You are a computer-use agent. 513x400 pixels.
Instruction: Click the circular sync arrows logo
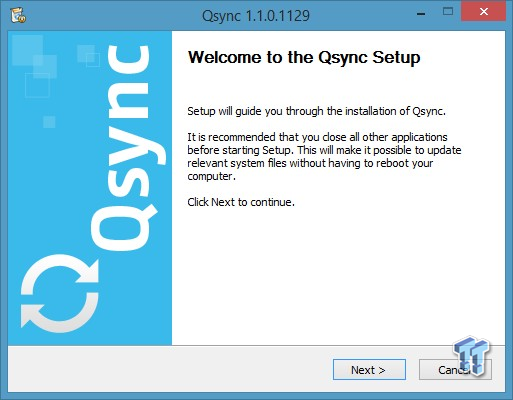[x=60, y=294]
